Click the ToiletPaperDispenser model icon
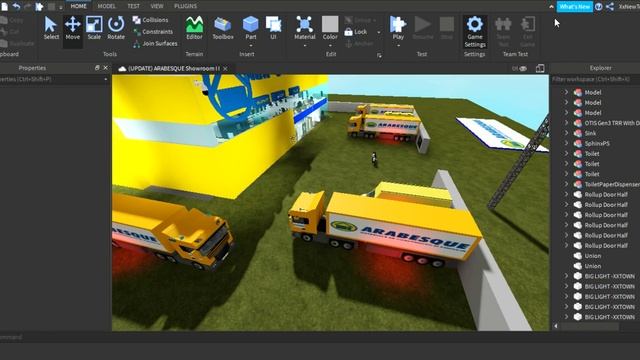The image size is (640, 360). (x=578, y=184)
